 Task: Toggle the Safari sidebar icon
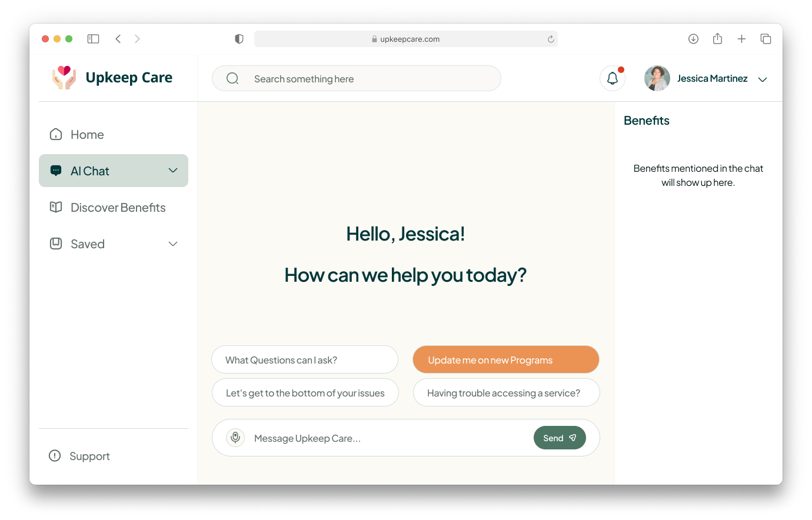point(93,39)
